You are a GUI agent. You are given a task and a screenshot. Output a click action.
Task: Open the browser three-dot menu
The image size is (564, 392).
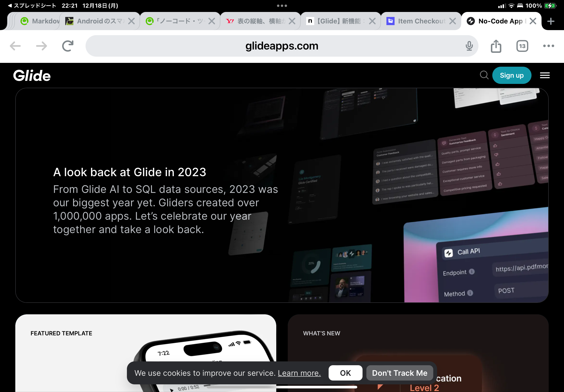pyautogui.click(x=548, y=46)
